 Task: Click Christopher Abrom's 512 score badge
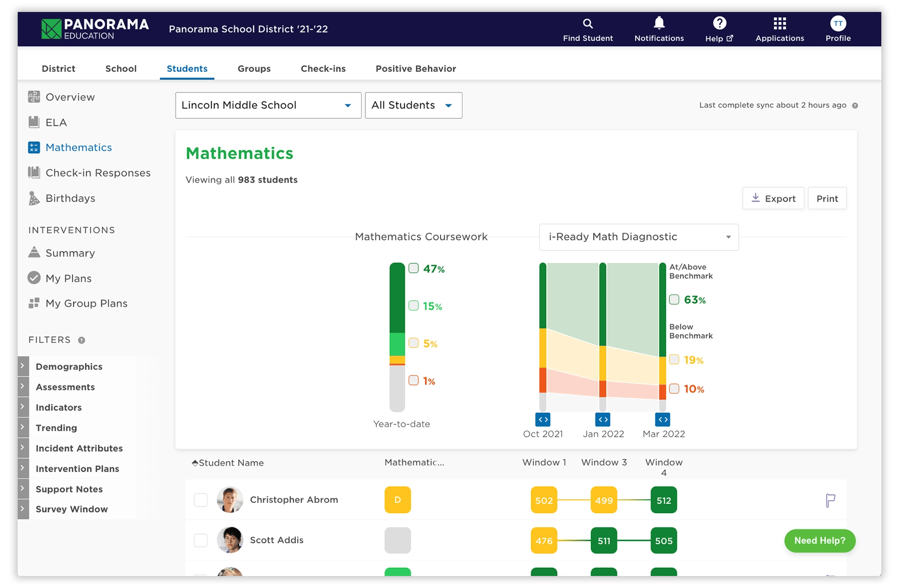(664, 500)
